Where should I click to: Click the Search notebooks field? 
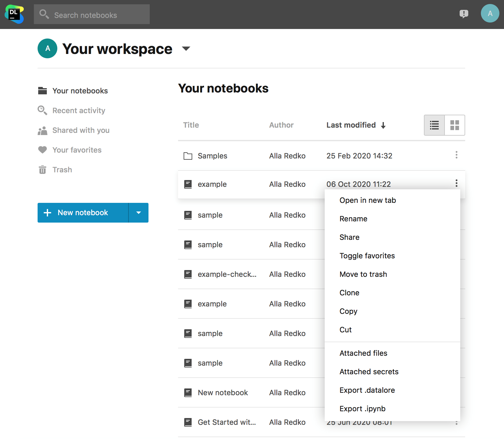pos(92,14)
